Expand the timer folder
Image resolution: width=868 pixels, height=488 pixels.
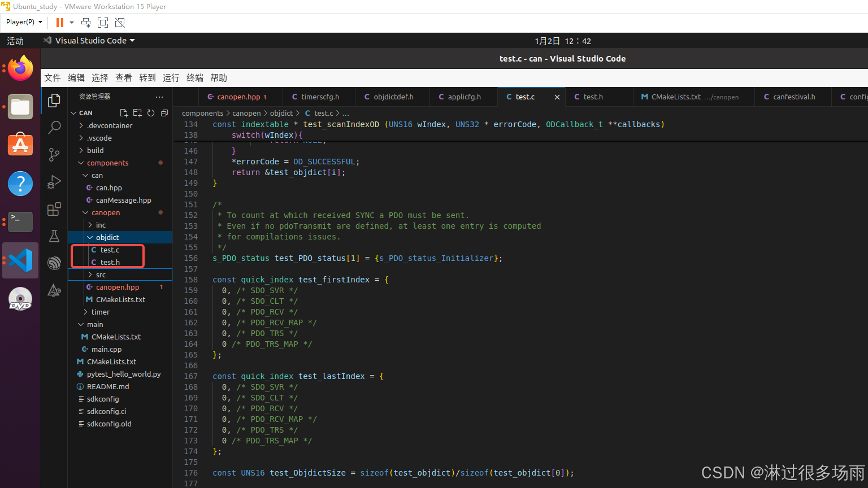coord(120,312)
